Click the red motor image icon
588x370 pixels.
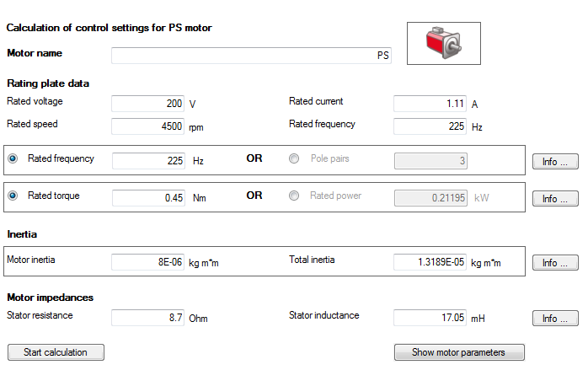tap(443, 43)
